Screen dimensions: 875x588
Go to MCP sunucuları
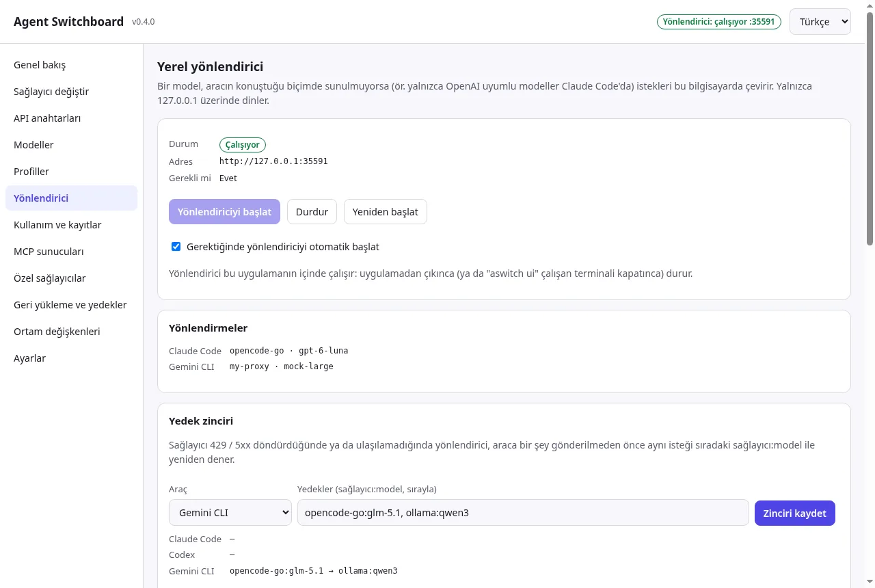click(x=71, y=252)
